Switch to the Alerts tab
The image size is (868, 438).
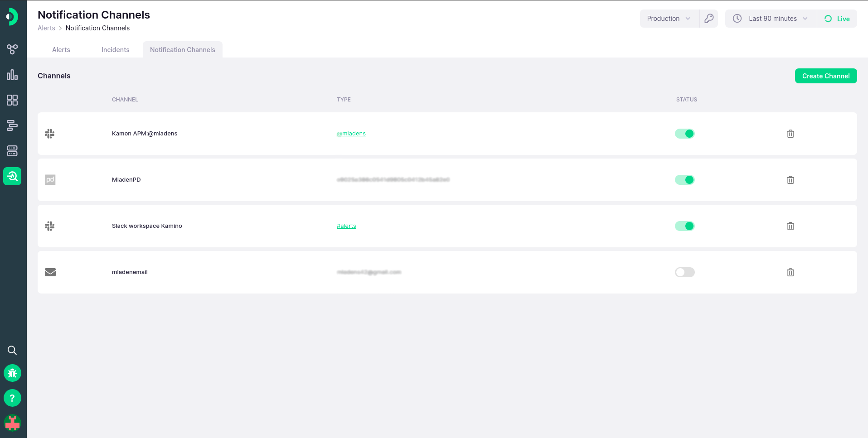[61, 50]
